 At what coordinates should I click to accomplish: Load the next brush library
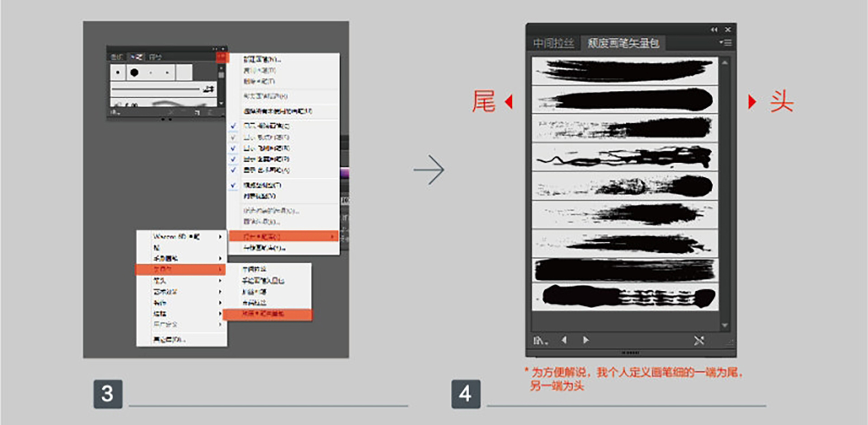(x=586, y=340)
